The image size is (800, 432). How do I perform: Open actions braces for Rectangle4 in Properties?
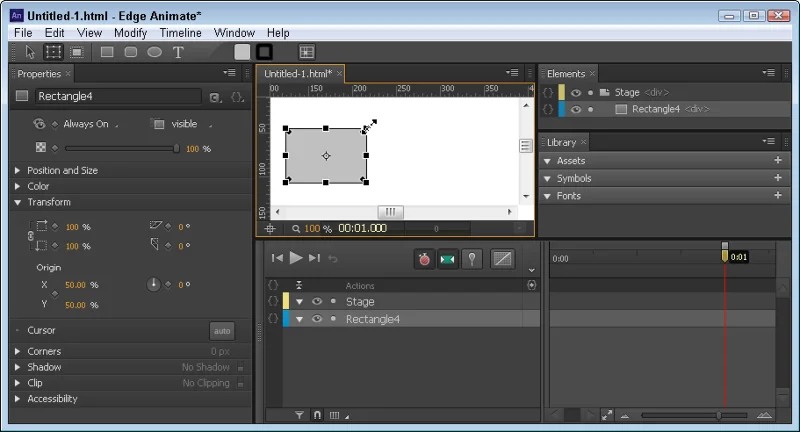point(237,97)
